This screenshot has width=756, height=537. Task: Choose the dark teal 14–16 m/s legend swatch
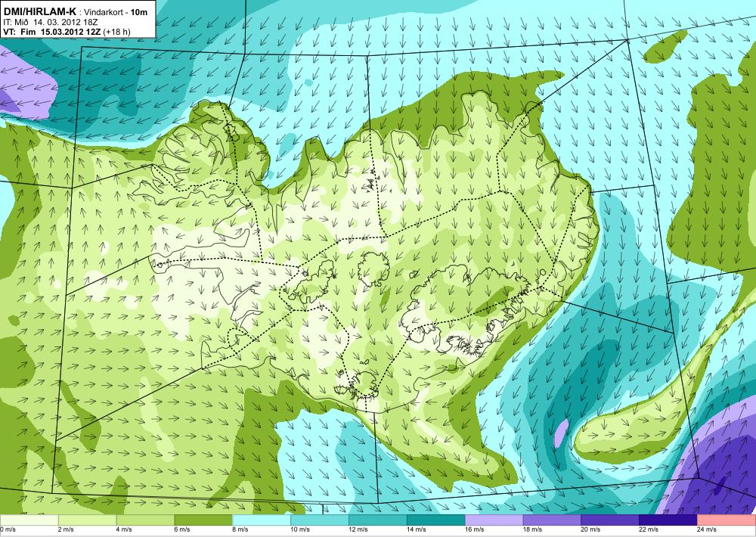coord(436,520)
